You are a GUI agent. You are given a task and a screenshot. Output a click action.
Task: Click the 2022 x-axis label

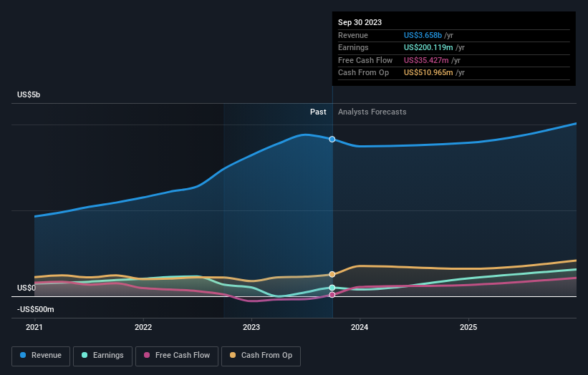coord(143,328)
